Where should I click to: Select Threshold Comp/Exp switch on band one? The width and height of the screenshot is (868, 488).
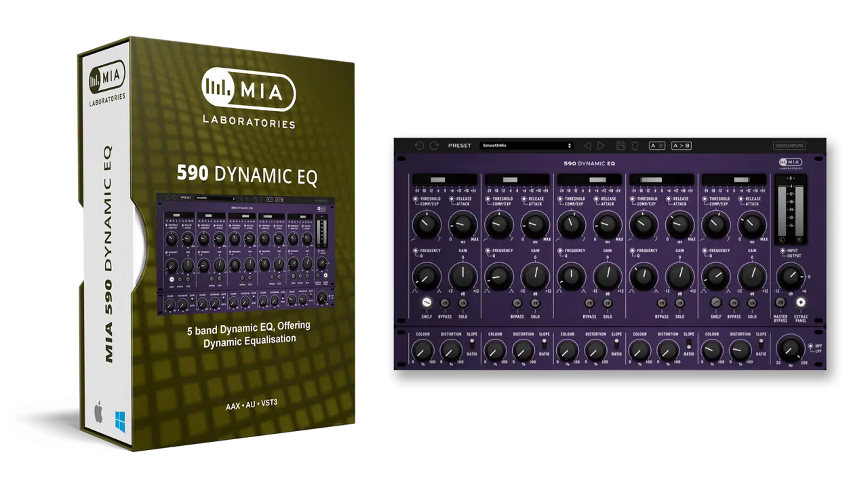coord(415,199)
